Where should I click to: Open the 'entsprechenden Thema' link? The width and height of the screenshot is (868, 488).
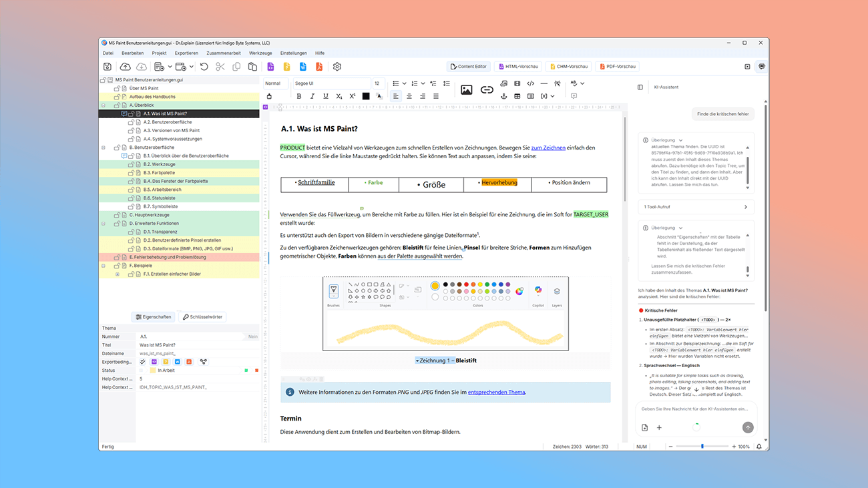tap(496, 392)
